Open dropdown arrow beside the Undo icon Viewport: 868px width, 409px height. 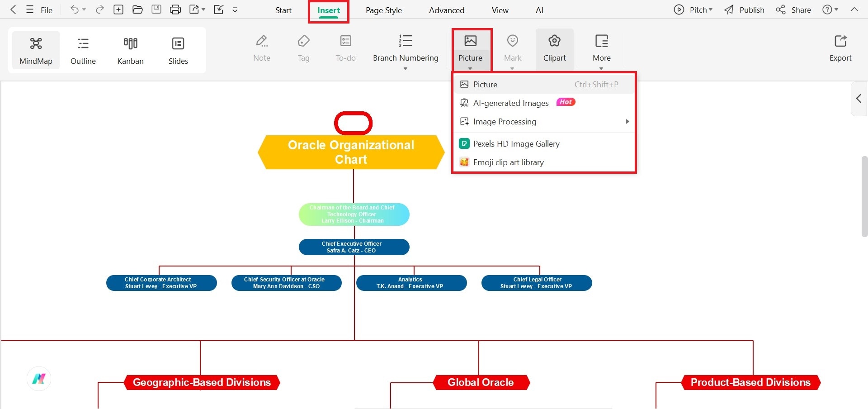(x=84, y=10)
